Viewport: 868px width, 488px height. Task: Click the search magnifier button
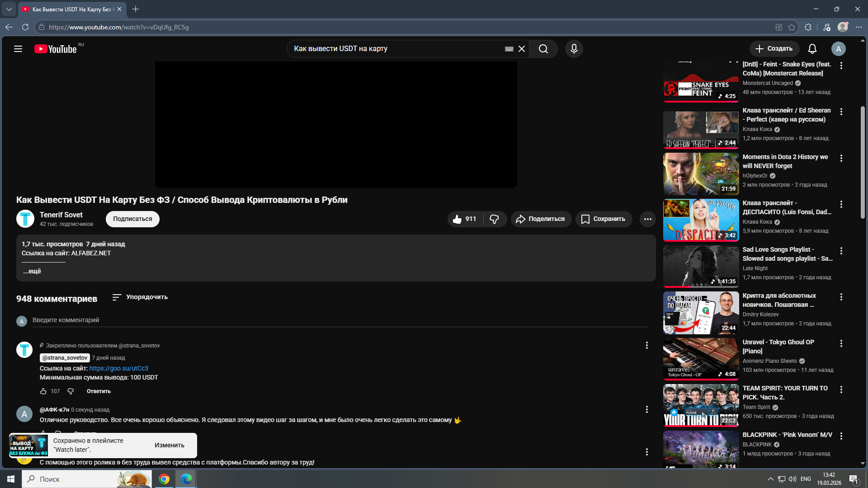point(543,49)
